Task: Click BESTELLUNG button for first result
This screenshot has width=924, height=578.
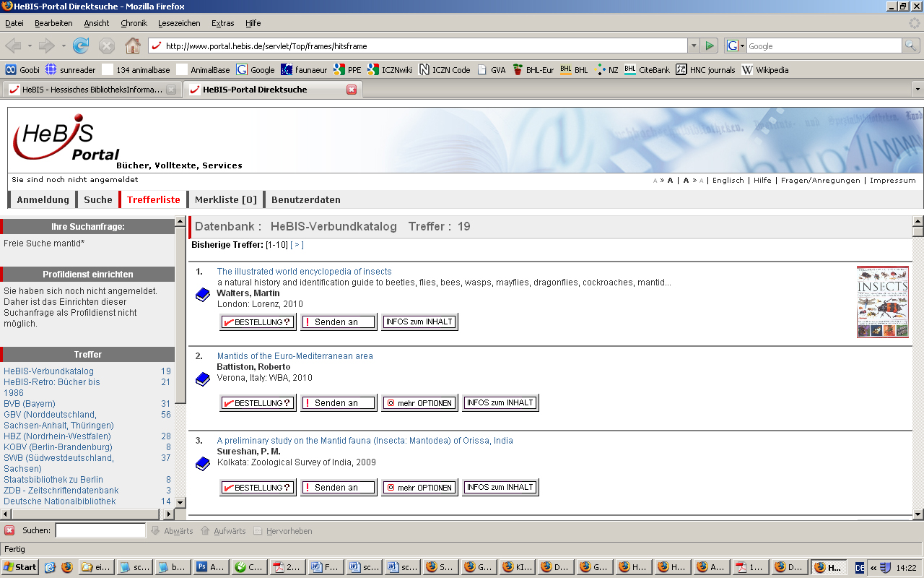Action: tap(258, 322)
